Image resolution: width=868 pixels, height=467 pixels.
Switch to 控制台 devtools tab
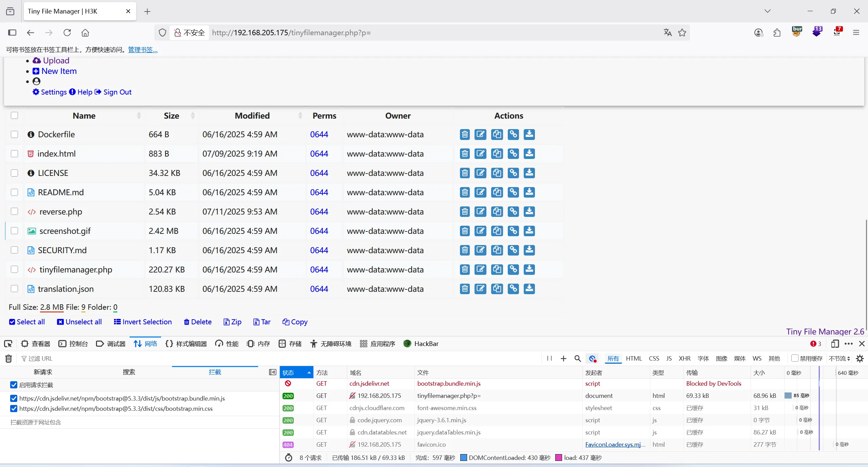(x=74, y=344)
